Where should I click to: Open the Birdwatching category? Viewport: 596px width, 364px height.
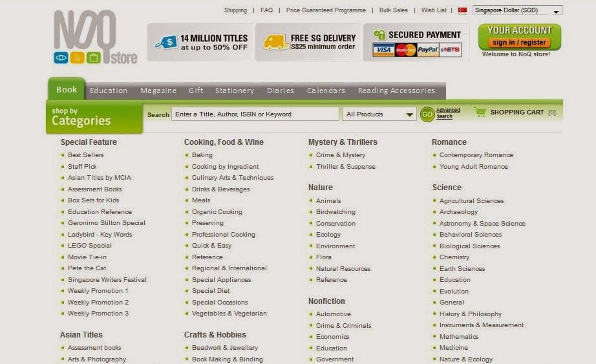(335, 212)
